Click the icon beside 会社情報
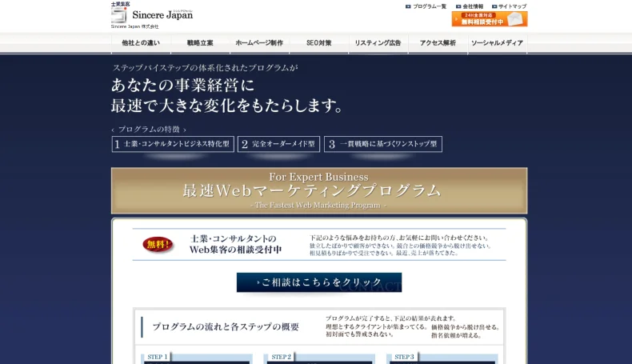 [458, 6]
